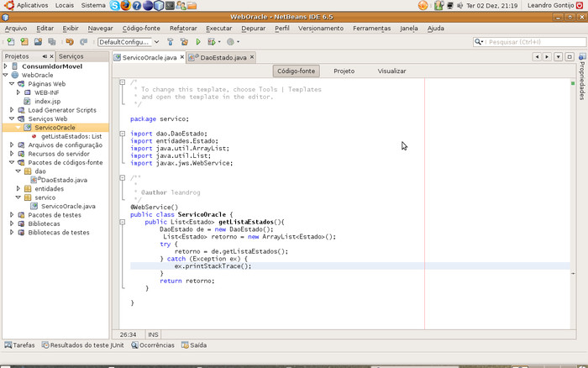Click the volume speaker tray icon

[459, 6]
